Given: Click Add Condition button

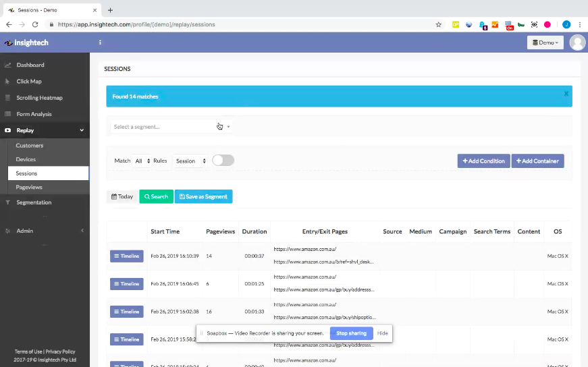Looking at the screenshot, I should 483,161.
